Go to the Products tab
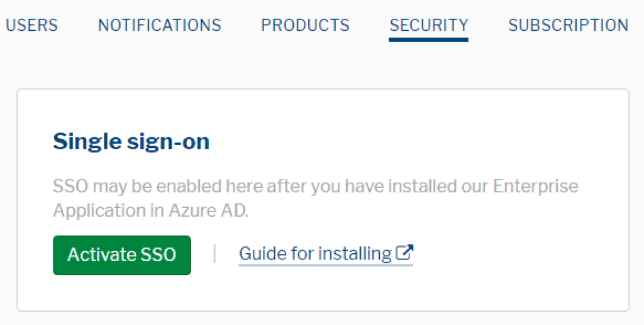The image size is (644, 325). tap(305, 25)
